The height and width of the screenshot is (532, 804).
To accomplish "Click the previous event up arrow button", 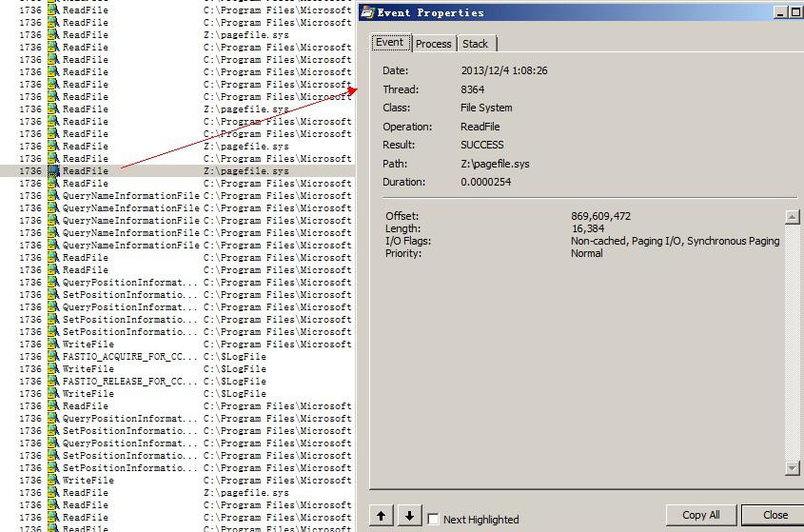I will point(381,516).
